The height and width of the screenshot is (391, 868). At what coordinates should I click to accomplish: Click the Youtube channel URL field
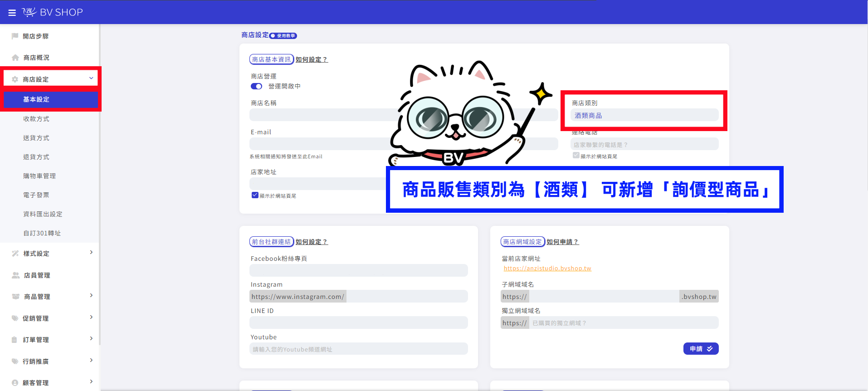(x=359, y=349)
